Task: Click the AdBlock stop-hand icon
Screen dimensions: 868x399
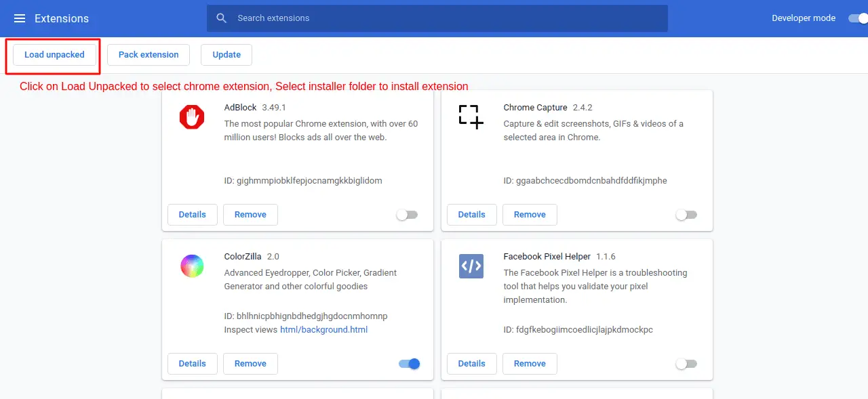Action: tap(192, 117)
